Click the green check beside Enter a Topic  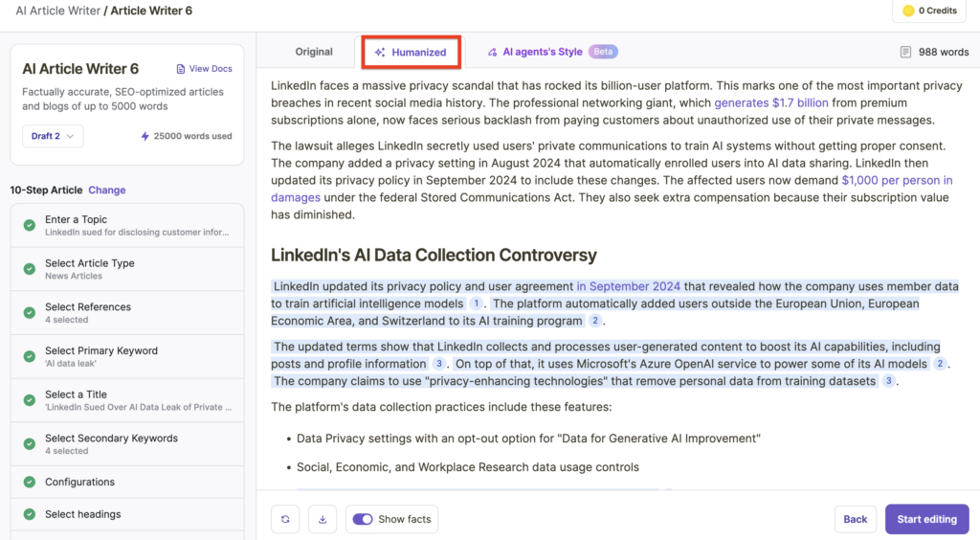tap(30, 225)
